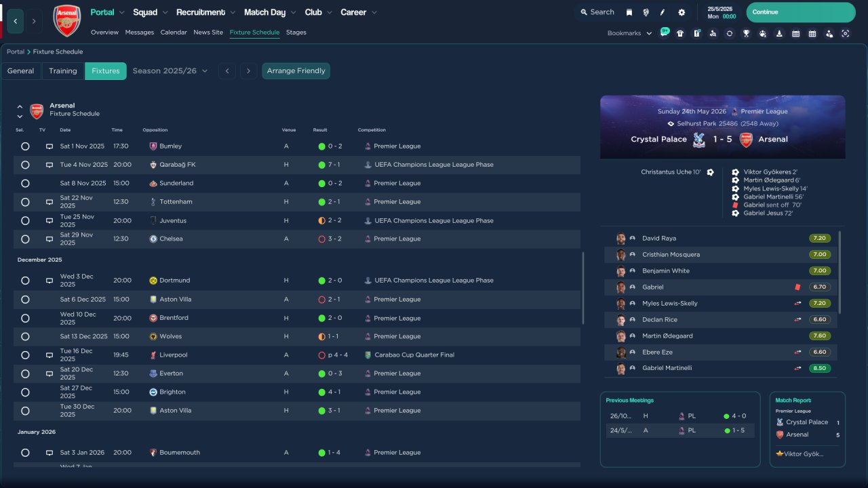Click David Raya's player portrait icon
Image resolution: width=868 pixels, height=488 pixels.
coord(620,239)
